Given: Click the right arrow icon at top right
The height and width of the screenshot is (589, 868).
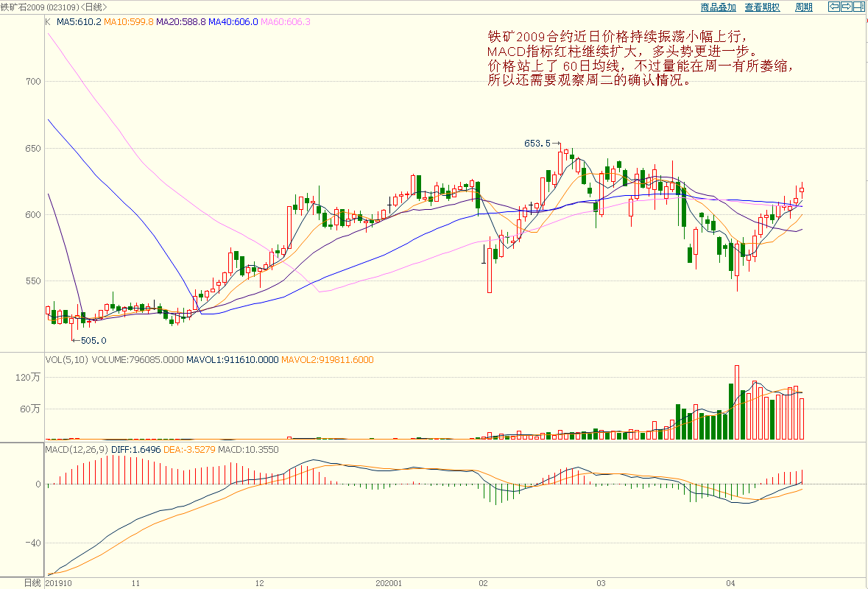Looking at the screenshot, I should [x=846, y=7].
